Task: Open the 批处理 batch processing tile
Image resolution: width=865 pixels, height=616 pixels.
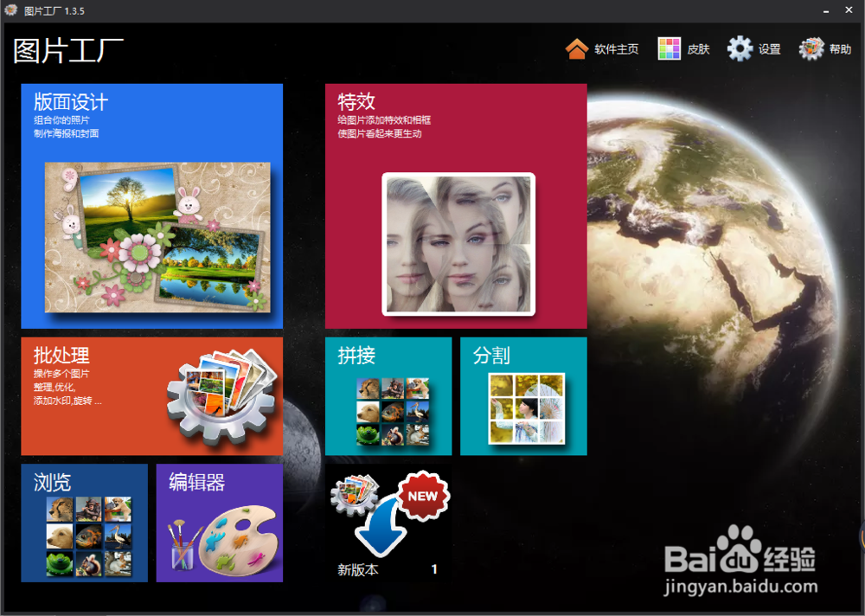Action: (151, 396)
